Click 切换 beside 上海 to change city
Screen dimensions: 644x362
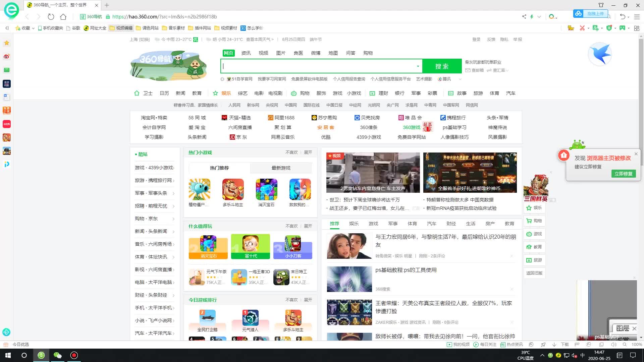click(x=144, y=39)
